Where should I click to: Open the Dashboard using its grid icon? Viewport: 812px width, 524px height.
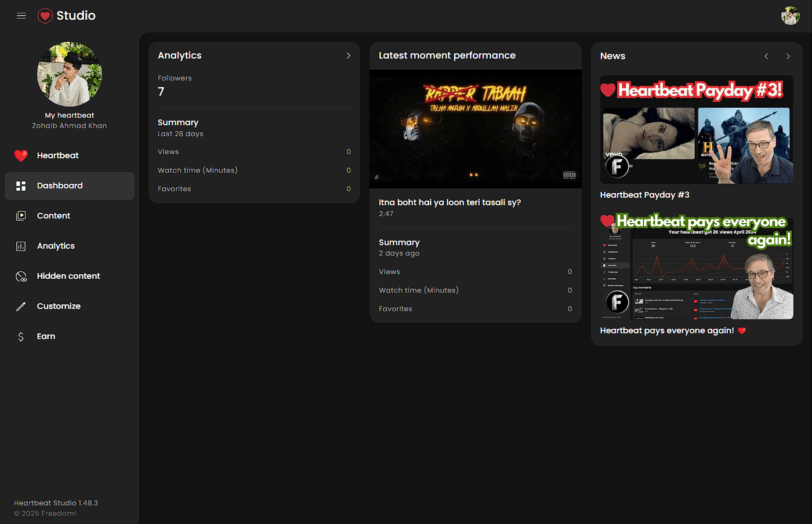[x=21, y=185]
